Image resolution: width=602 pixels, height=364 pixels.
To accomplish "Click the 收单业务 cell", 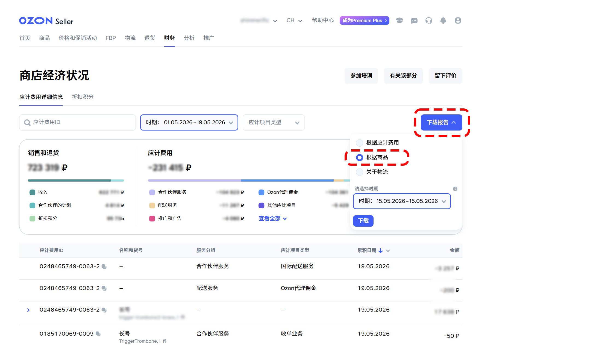I will (292, 334).
